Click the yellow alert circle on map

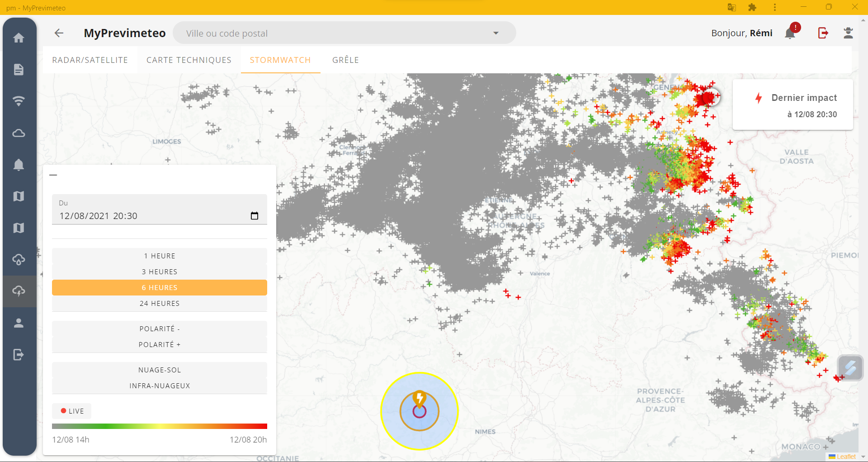click(420, 411)
